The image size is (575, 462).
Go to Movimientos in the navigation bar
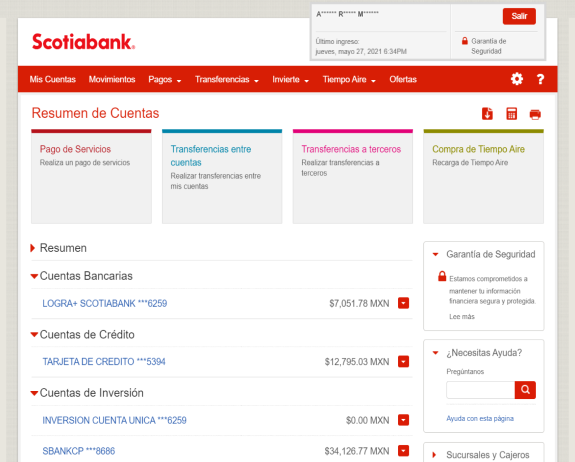[x=112, y=79]
